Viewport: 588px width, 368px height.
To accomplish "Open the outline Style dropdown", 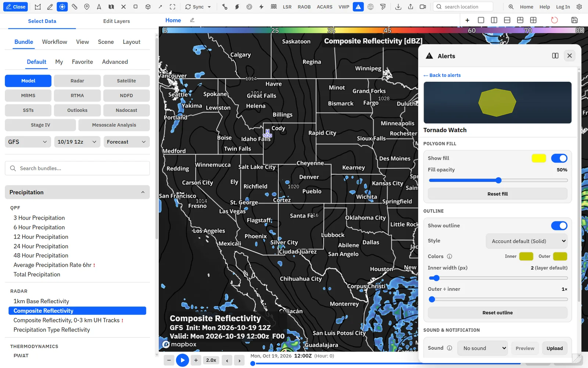I will pos(527,241).
